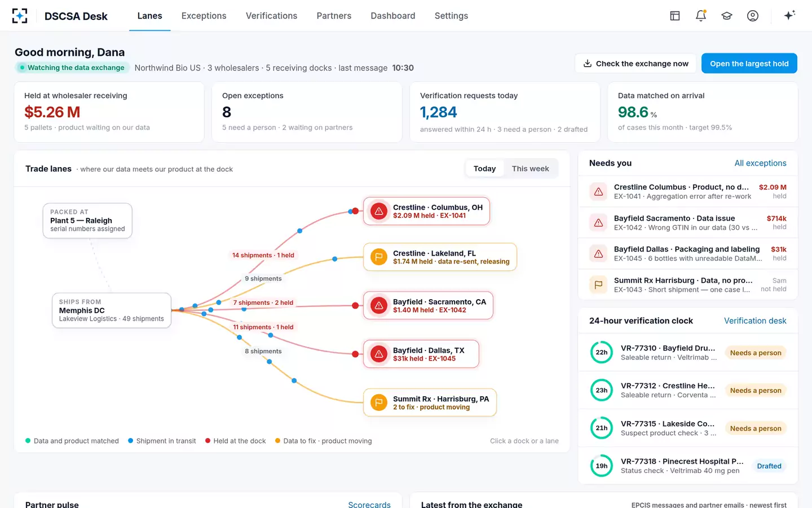
Task: Click the sparkle AI assistant icon
Action: coord(789,15)
